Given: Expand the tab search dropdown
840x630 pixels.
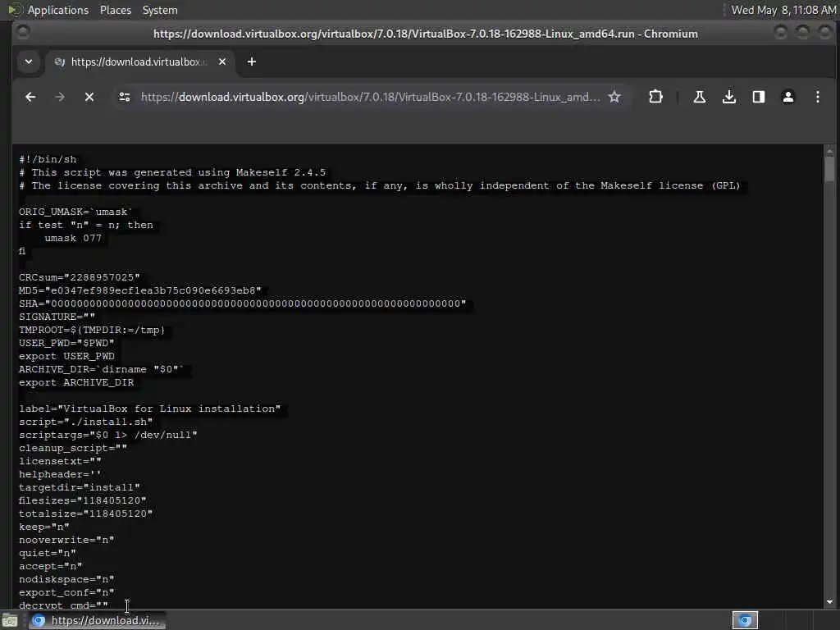Looking at the screenshot, I should [x=29, y=62].
